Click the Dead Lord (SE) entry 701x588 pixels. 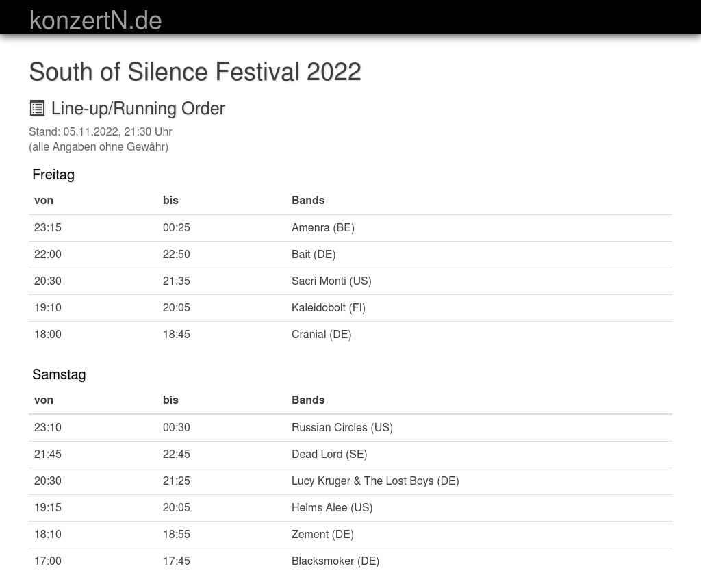[x=329, y=455]
